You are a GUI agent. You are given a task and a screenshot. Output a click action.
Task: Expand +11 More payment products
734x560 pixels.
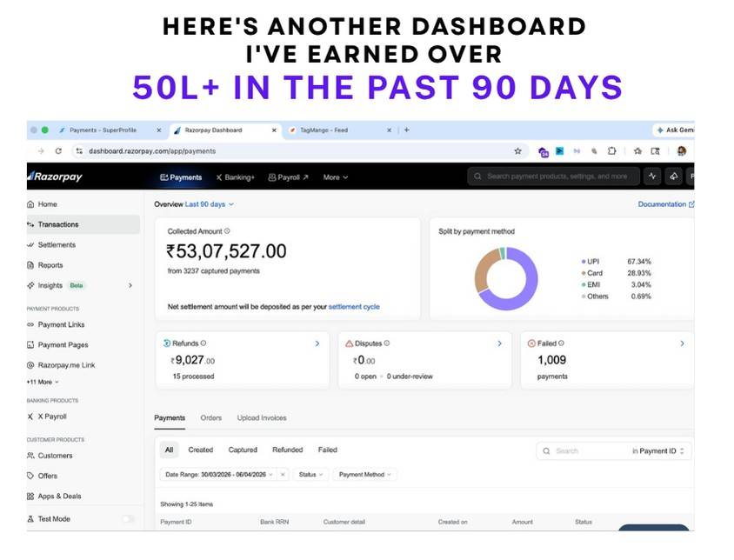(x=43, y=382)
